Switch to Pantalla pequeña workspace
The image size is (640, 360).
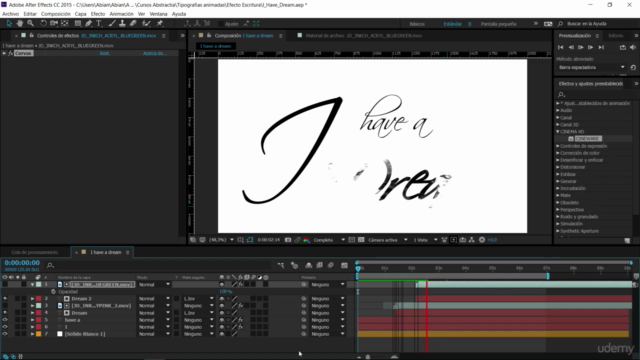(498, 24)
